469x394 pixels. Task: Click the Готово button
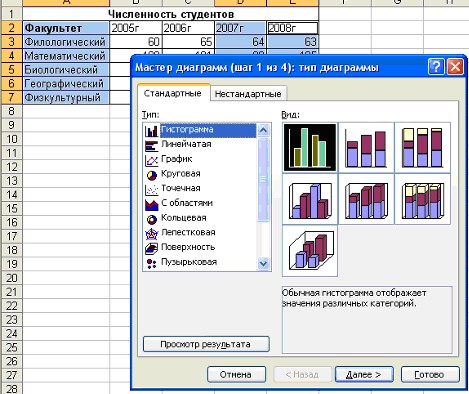click(x=430, y=375)
